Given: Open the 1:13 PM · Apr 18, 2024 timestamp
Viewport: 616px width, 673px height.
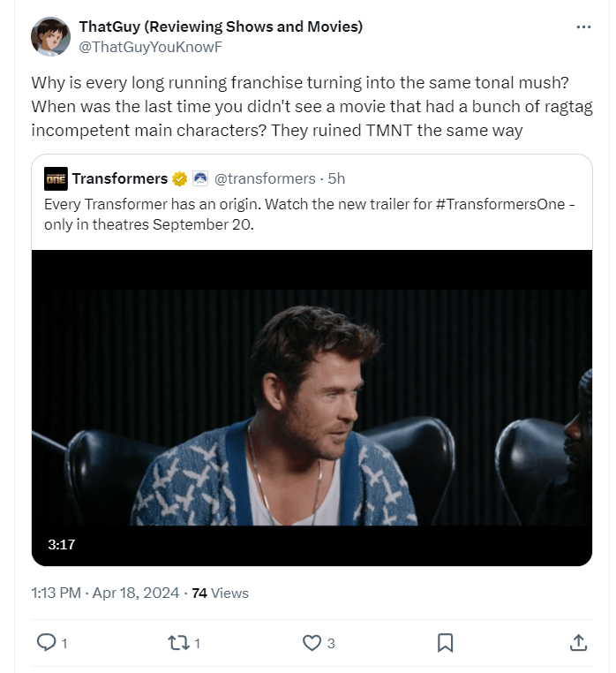Looking at the screenshot, I should pyautogui.click(x=105, y=593).
